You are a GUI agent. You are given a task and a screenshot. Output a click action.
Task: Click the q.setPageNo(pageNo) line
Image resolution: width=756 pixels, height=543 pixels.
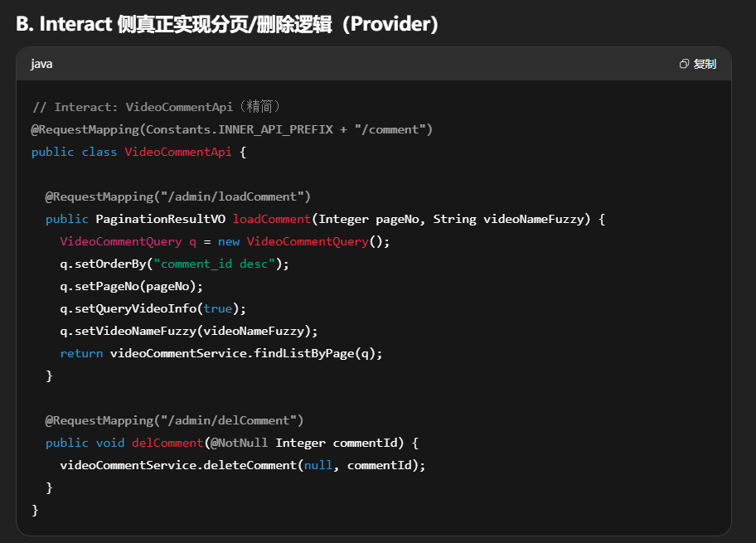pyautogui.click(x=131, y=286)
